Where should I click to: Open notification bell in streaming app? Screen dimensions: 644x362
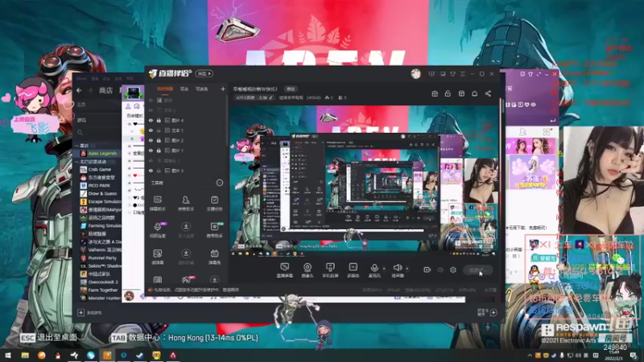(474, 93)
